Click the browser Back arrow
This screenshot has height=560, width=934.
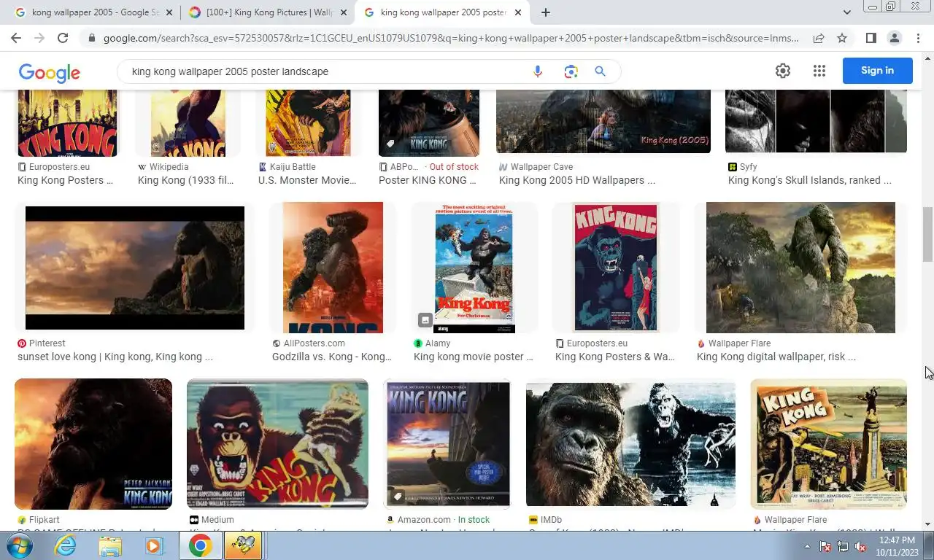pyautogui.click(x=16, y=38)
